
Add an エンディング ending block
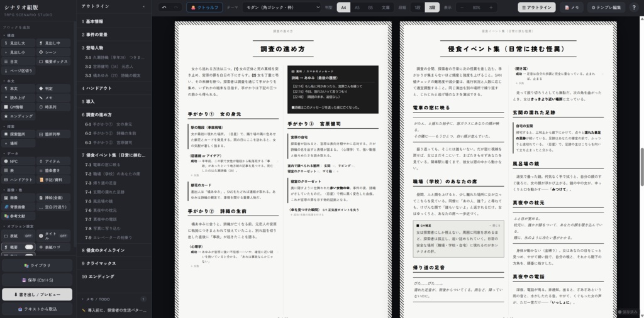click(x=18, y=116)
